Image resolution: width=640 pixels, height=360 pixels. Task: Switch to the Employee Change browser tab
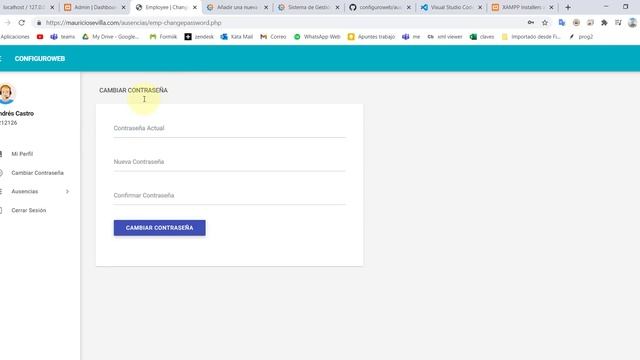[166, 7]
